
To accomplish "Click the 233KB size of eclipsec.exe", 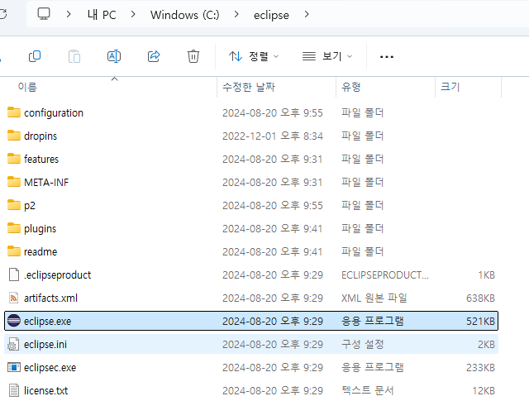I will click(480, 367).
